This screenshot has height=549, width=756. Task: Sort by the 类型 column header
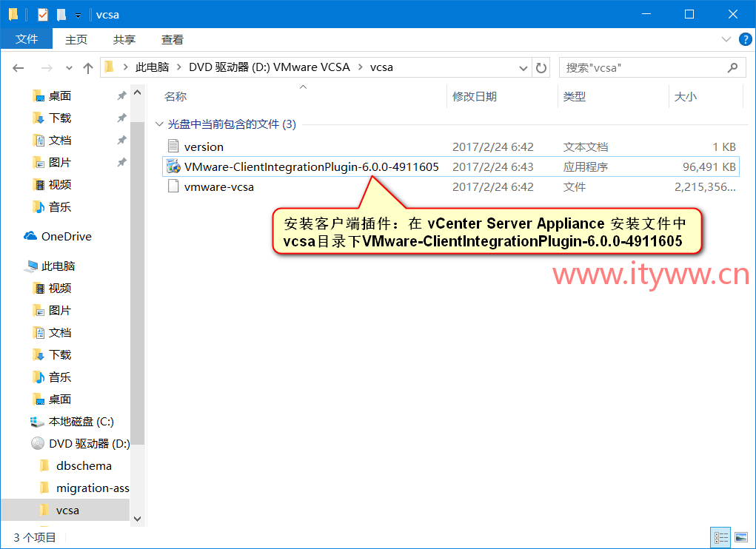tap(575, 96)
